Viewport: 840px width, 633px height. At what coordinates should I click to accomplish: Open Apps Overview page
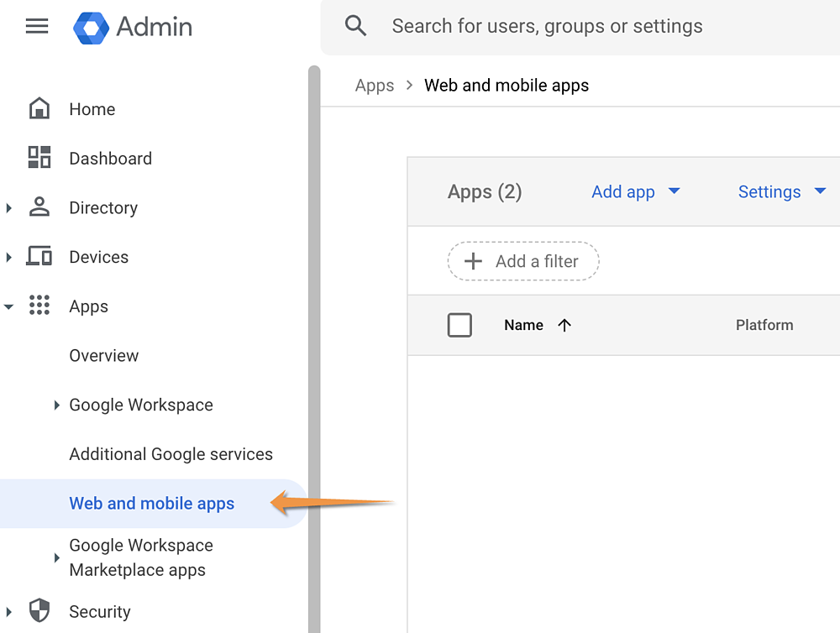point(104,356)
